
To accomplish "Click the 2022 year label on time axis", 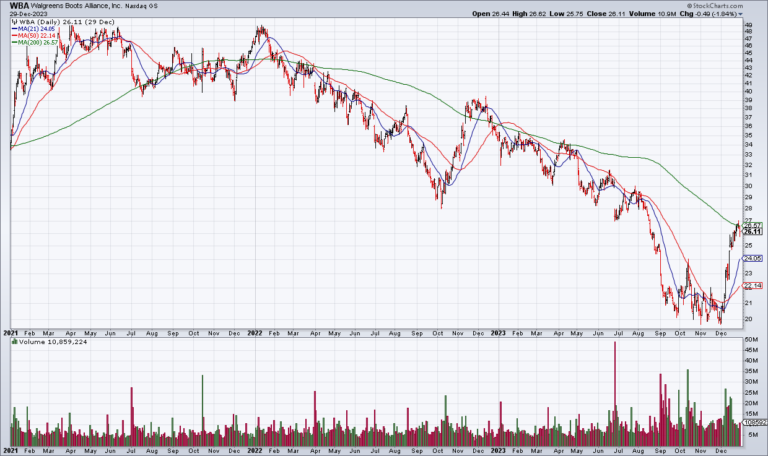I will pos(257,331).
